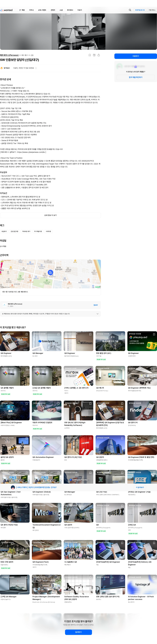Open the QA Engineer(Test) listing title
This screenshot has height=644, width=157.
pyautogui.click(x=40, y=562)
